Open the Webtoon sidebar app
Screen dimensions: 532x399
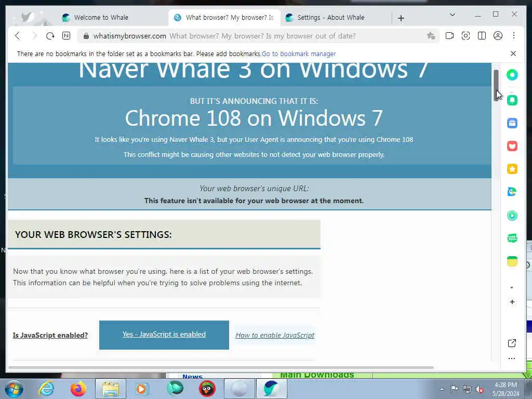click(512, 238)
